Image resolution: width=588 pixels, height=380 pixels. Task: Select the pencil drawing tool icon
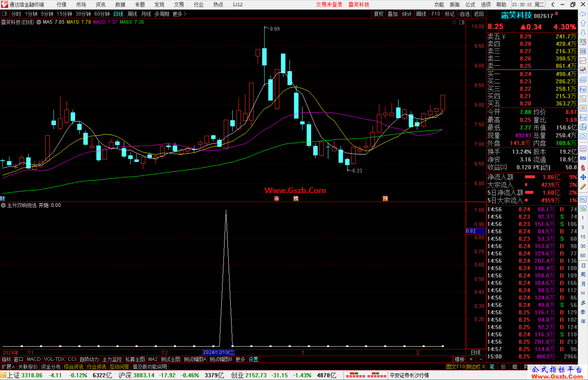click(583, 187)
